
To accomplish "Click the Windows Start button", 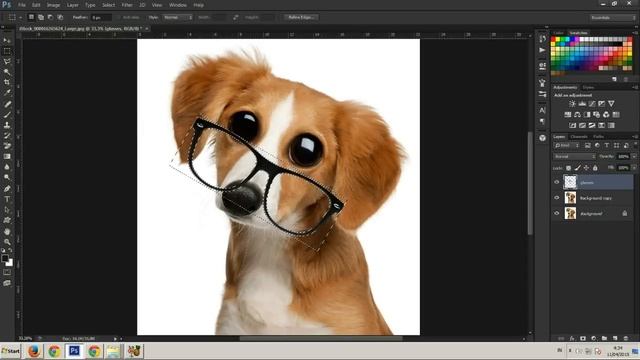I will pos(10,351).
